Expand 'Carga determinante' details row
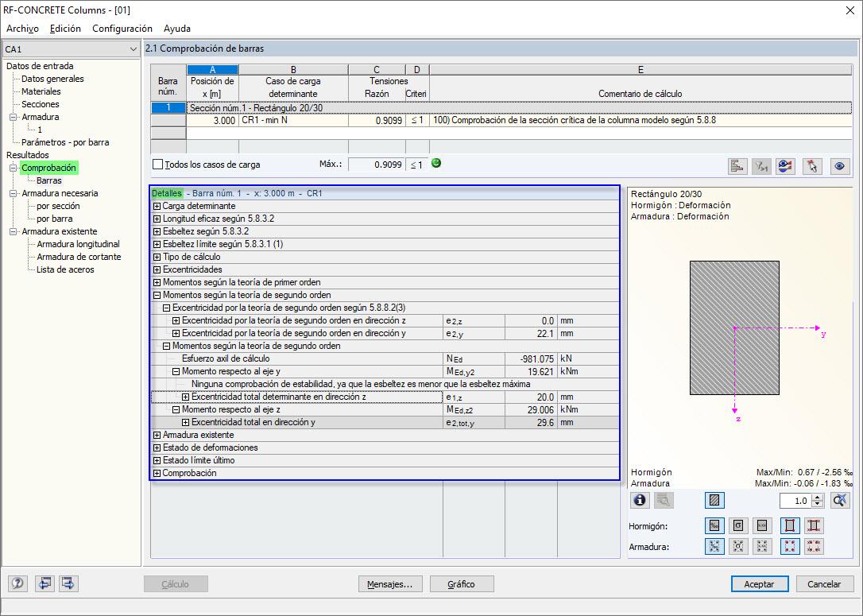Image resolution: width=863 pixels, height=616 pixels. 157,207
